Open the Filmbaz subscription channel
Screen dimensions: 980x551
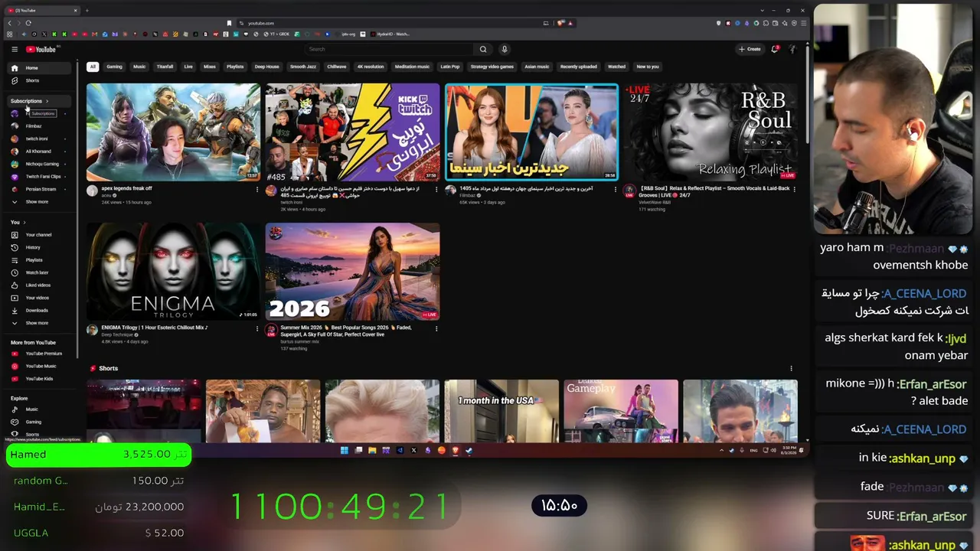pos(38,126)
